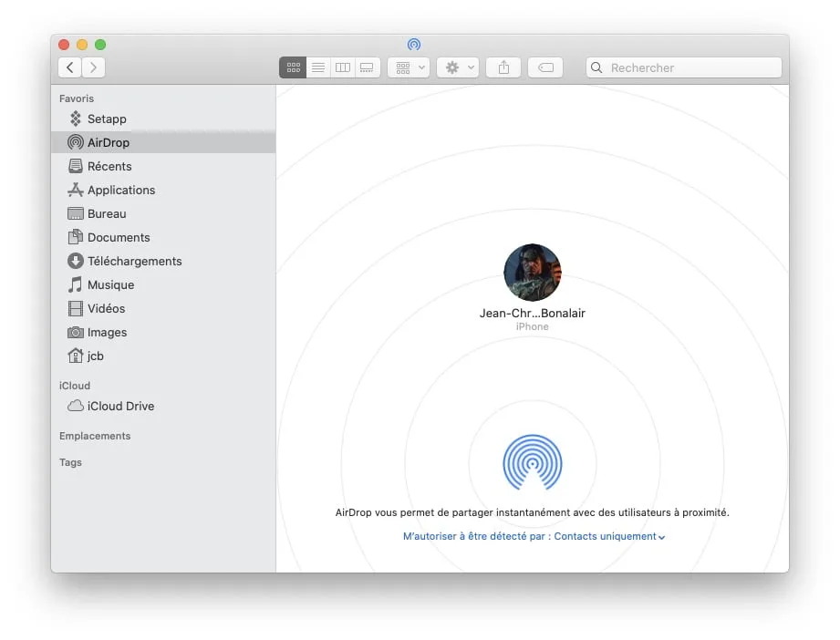The image size is (840, 640).
Task: Minimize the Finder window
Action: [82, 45]
